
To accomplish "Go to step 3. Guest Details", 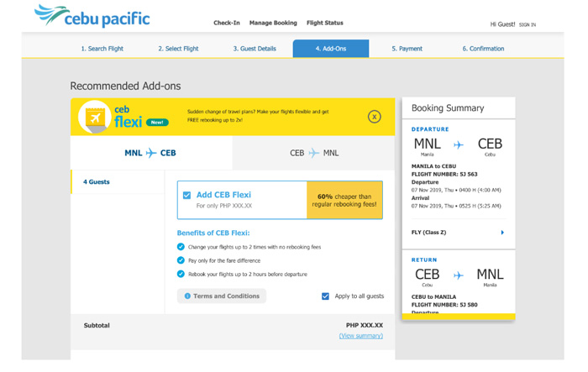I will (x=255, y=49).
